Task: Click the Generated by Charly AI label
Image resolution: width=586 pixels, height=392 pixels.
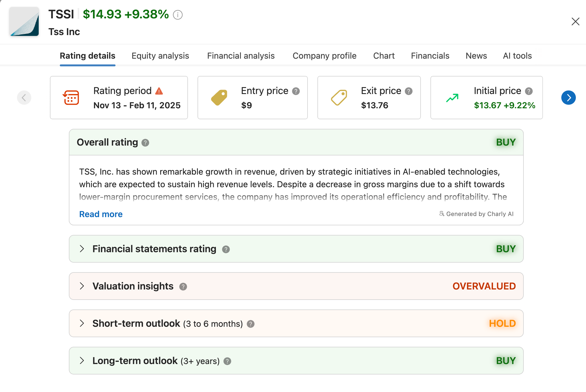Action: (476, 214)
